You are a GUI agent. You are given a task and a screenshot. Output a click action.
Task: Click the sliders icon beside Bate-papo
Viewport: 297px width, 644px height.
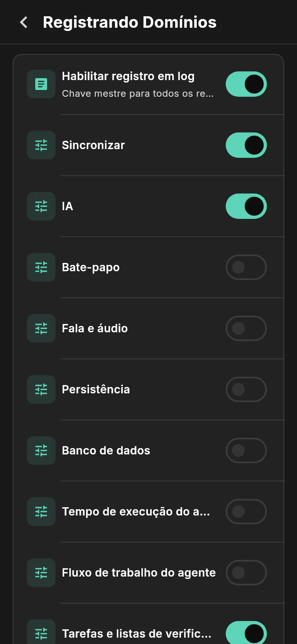click(41, 267)
